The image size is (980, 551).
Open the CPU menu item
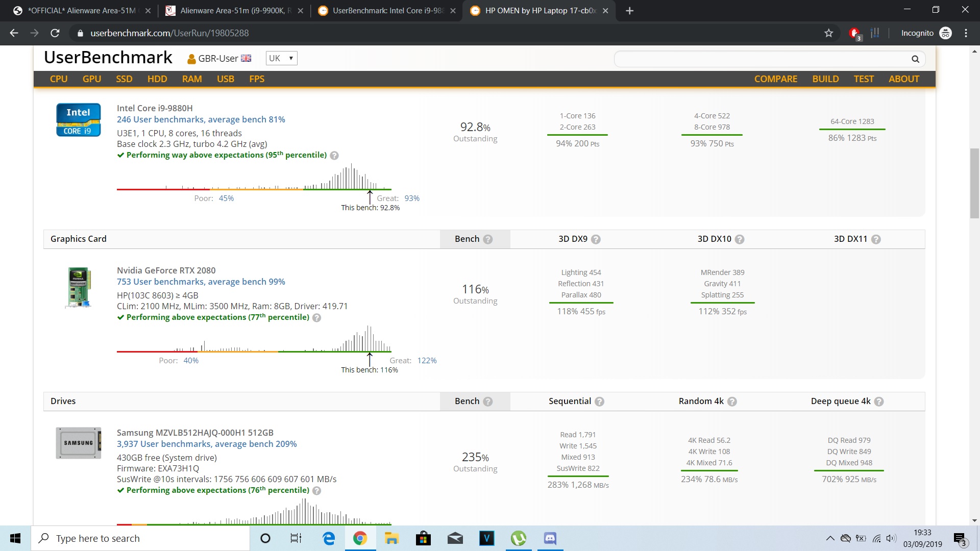[59, 79]
